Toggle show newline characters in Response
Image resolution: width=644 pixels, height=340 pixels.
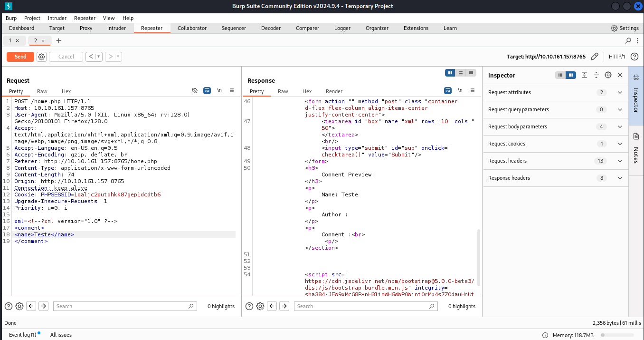[460, 90]
